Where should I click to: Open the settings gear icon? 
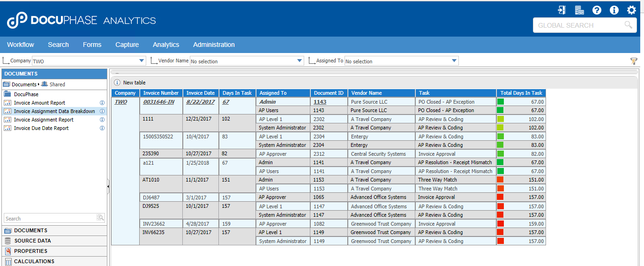(631, 10)
